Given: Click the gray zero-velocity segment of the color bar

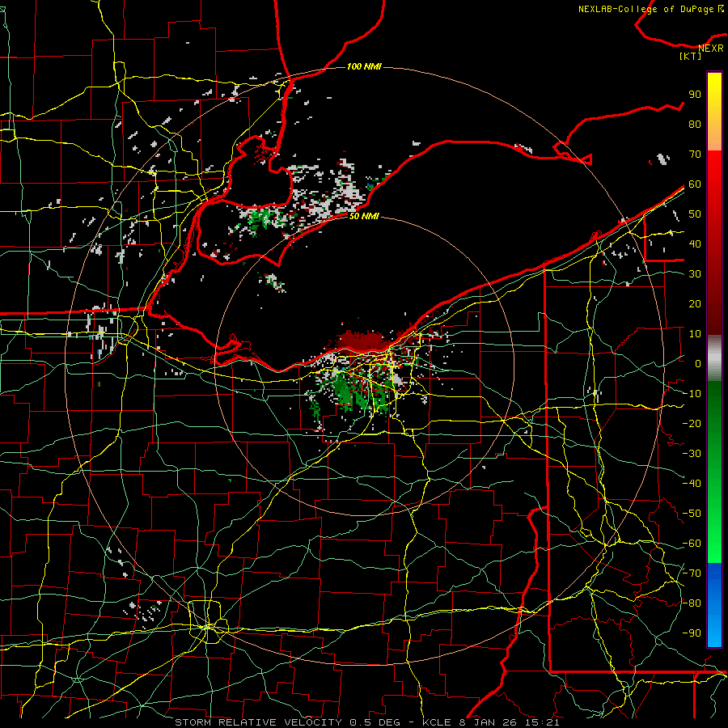Looking at the screenshot, I should pos(714,358).
